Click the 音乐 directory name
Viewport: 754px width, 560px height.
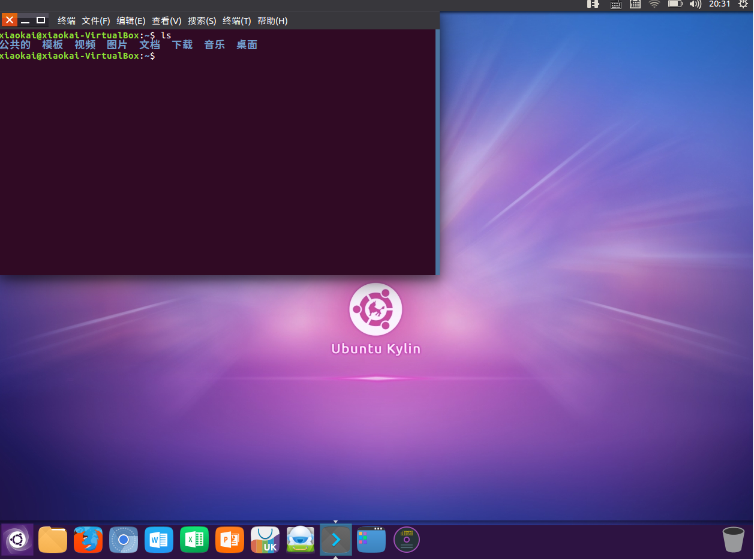[215, 45]
